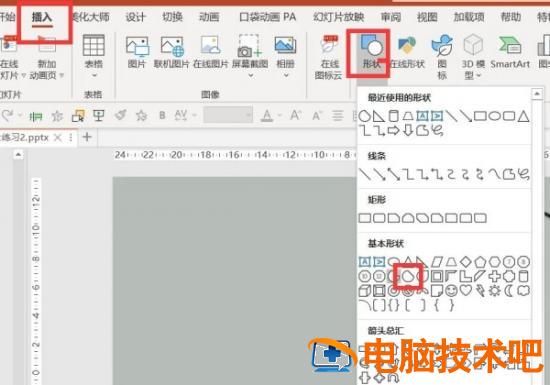The width and height of the screenshot is (550, 385).
Task: Insert a 图片 picture from this device
Action: (x=137, y=52)
